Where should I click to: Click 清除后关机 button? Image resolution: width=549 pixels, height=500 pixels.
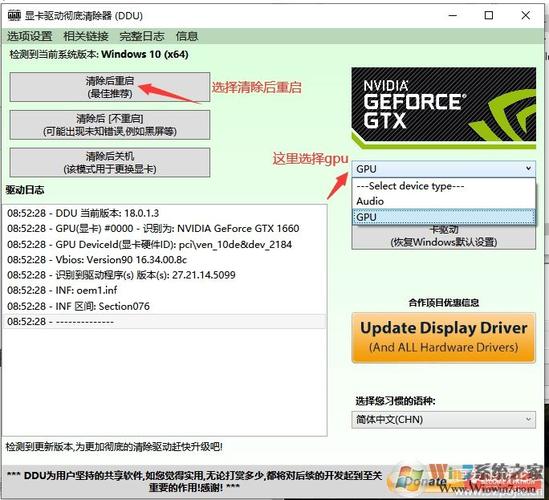110,162
